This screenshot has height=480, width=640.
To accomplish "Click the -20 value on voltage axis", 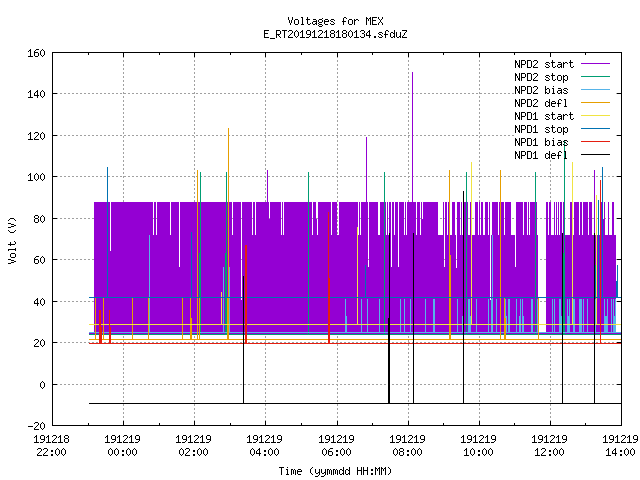I will tap(36, 426).
